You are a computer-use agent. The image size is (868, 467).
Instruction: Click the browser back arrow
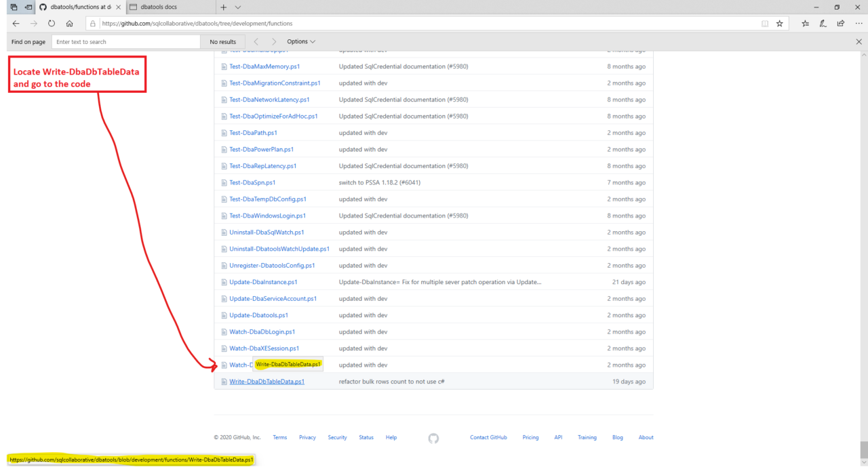(16, 23)
